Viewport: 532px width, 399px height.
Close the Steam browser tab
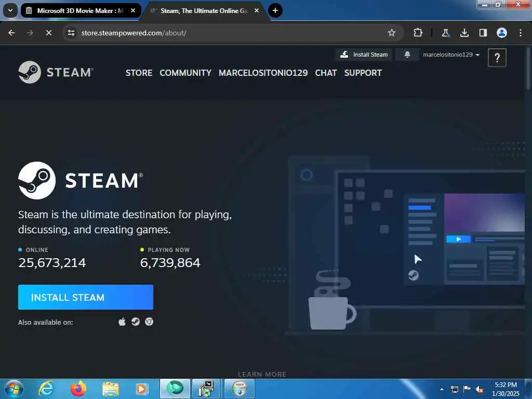(257, 10)
